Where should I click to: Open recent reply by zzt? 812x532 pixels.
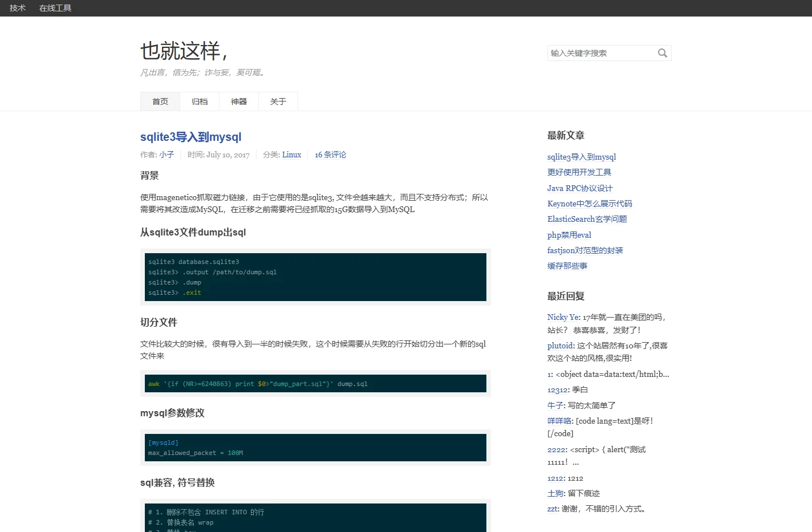tap(553, 509)
